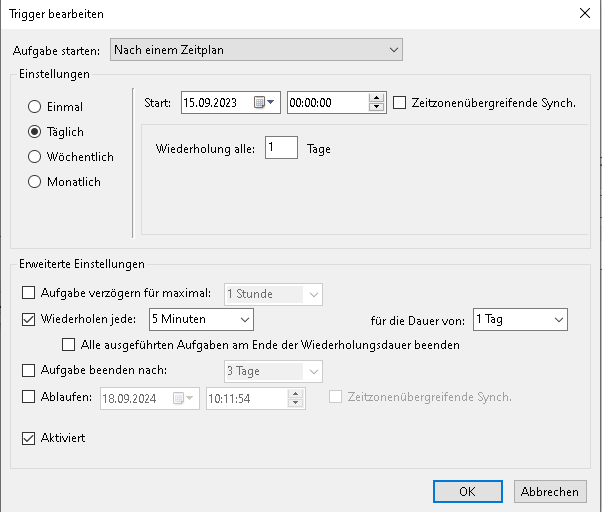Uncheck the Wiederholen jede checkbox

28,319
